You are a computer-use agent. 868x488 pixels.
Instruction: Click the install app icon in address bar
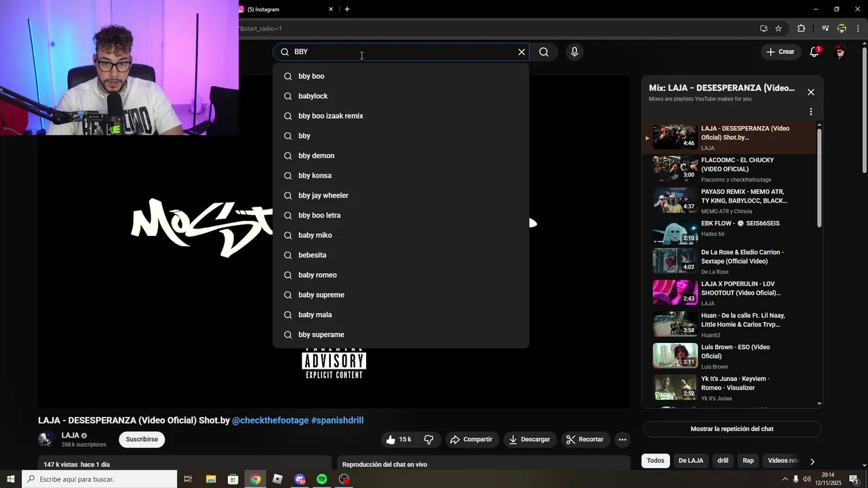[764, 28]
